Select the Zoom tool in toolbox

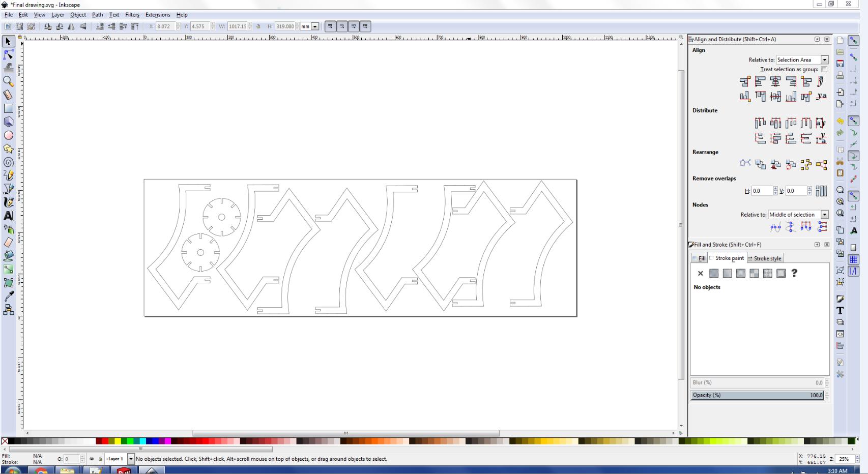[8, 81]
